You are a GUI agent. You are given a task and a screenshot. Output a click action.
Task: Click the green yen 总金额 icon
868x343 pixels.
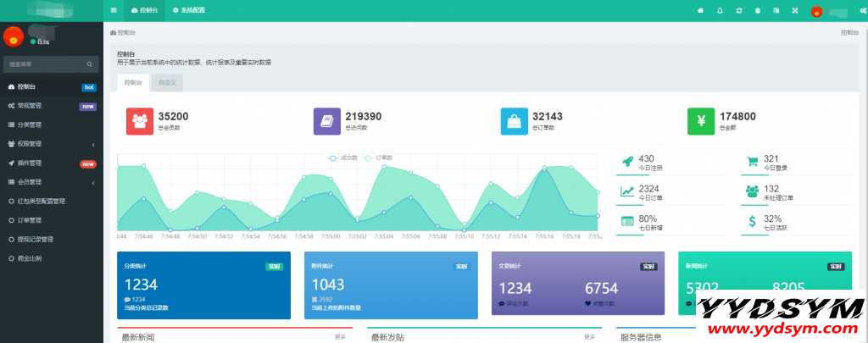(x=700, y=122)
